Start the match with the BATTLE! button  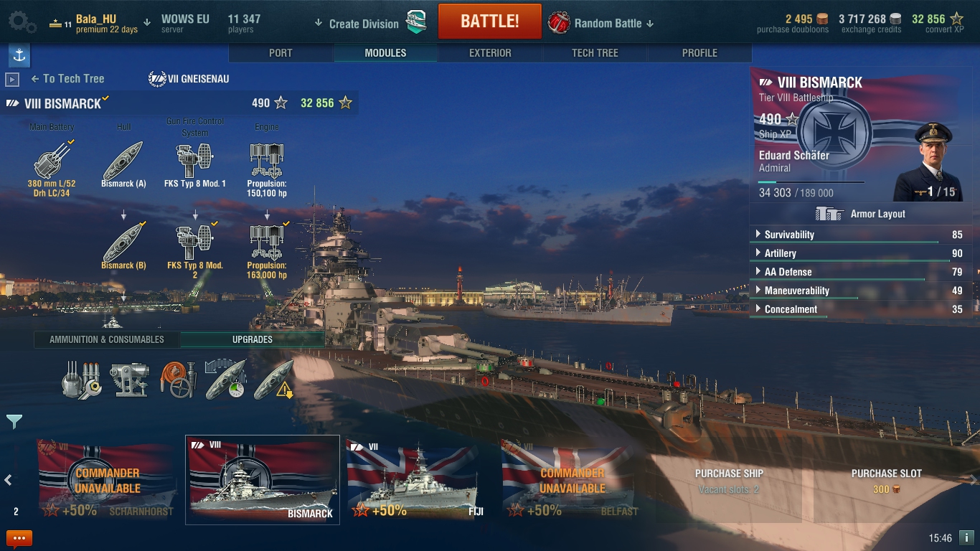(x=490, y=22)
